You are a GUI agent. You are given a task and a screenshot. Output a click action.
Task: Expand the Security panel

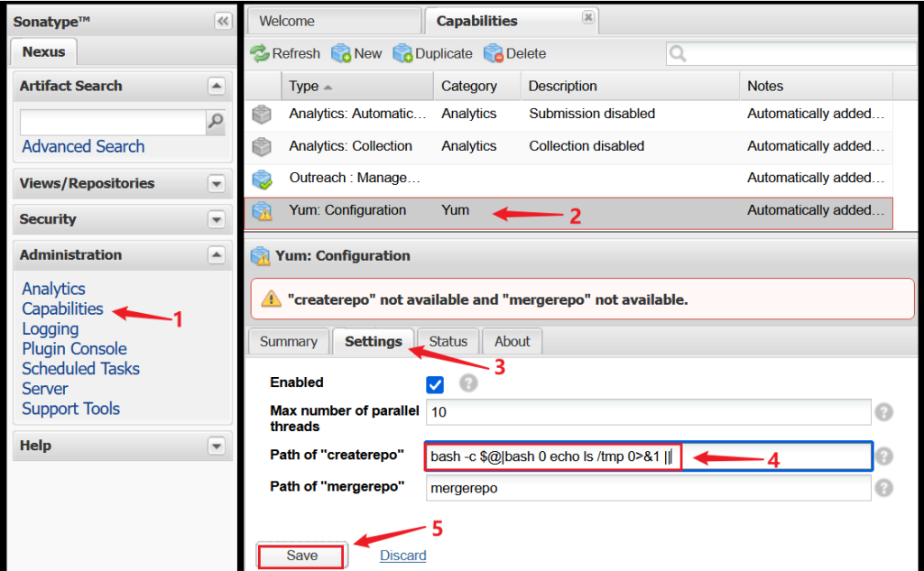[217, 220]
